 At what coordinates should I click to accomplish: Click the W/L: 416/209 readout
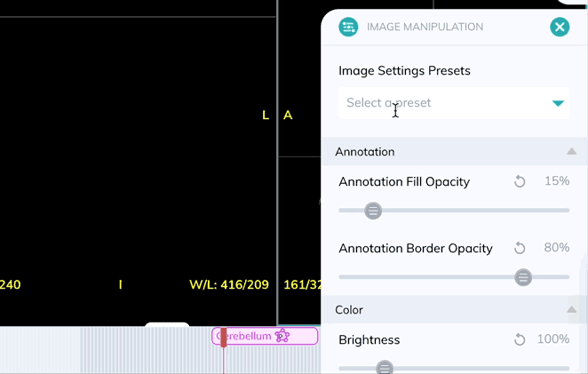[x=229, y=285]
